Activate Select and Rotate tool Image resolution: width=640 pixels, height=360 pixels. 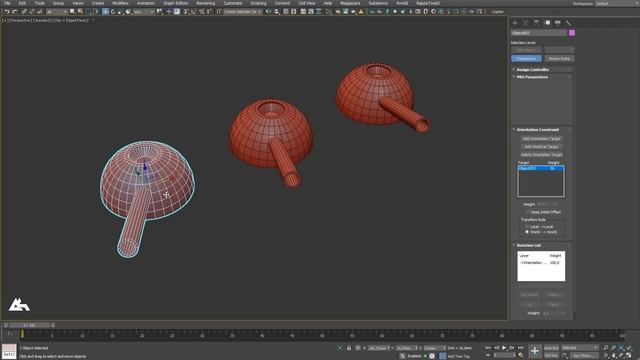(113, 12)
